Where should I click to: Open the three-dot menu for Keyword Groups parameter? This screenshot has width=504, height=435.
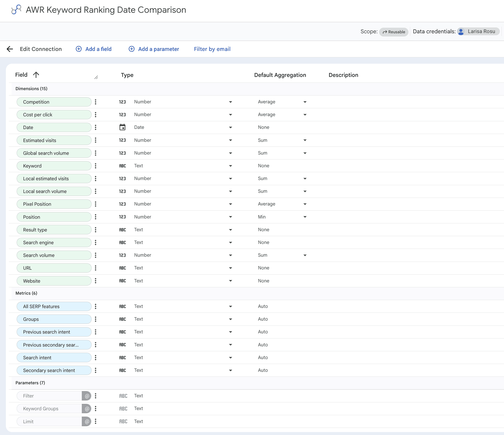(96, 409)
